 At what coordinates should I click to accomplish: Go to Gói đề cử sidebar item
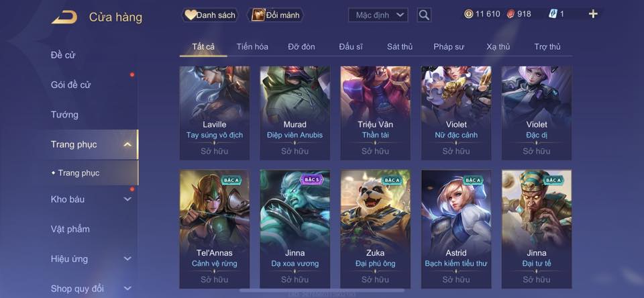pyautogui.click(x=70, y=85)
